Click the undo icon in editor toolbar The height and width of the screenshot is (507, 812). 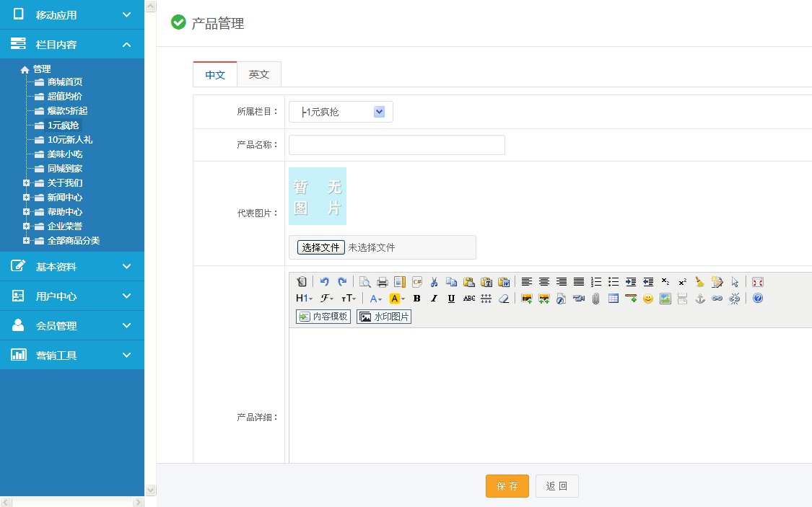[325, 282]
